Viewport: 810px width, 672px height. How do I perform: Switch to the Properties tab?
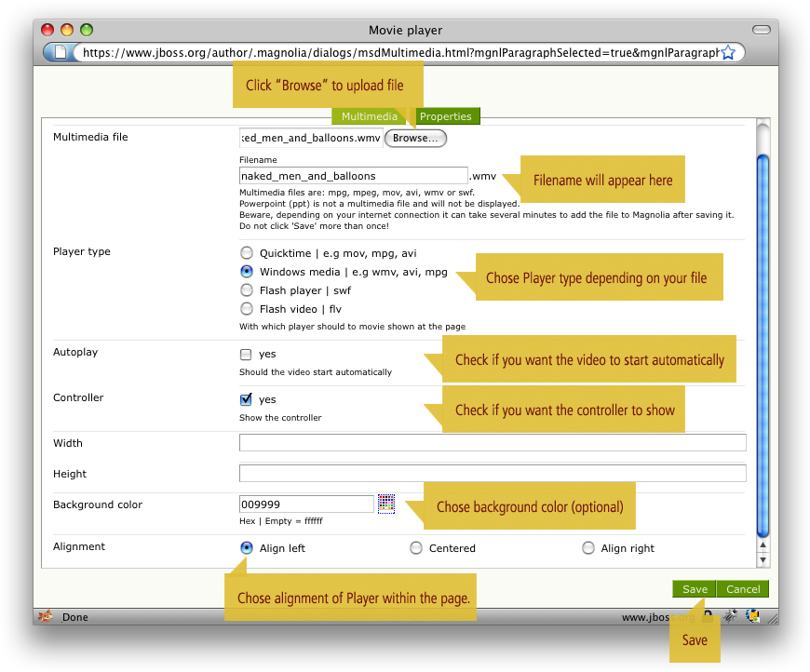[445, 116]
